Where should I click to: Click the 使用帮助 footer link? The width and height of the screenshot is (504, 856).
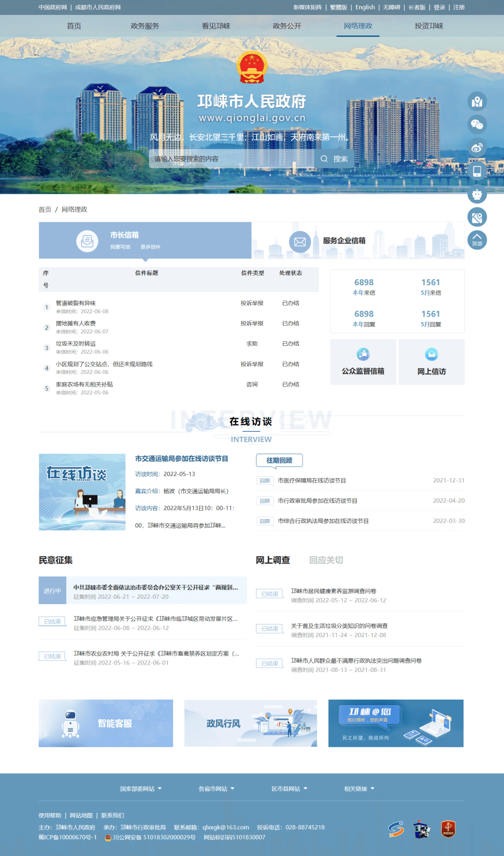50,815
